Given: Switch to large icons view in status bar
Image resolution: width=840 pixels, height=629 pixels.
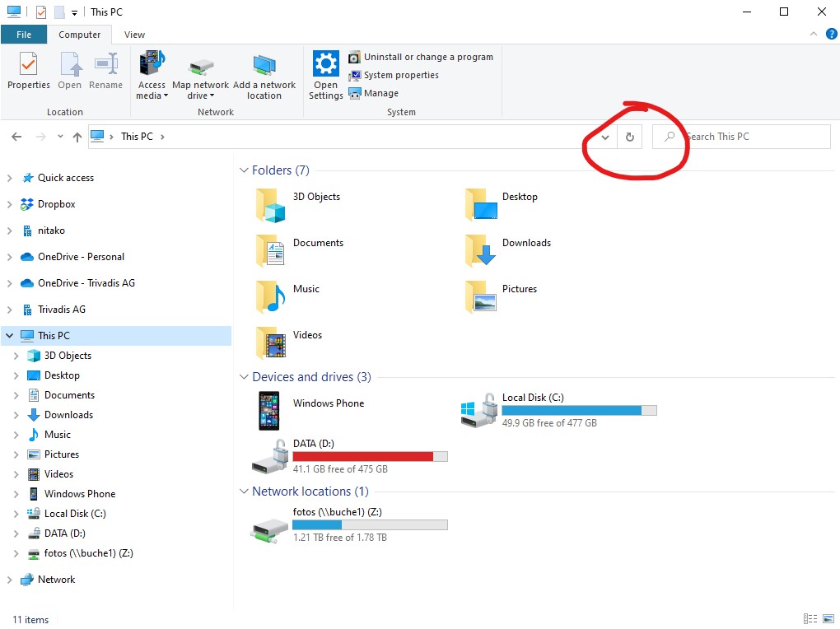Looking at the screenshot, I should click(x=828, y=619).
